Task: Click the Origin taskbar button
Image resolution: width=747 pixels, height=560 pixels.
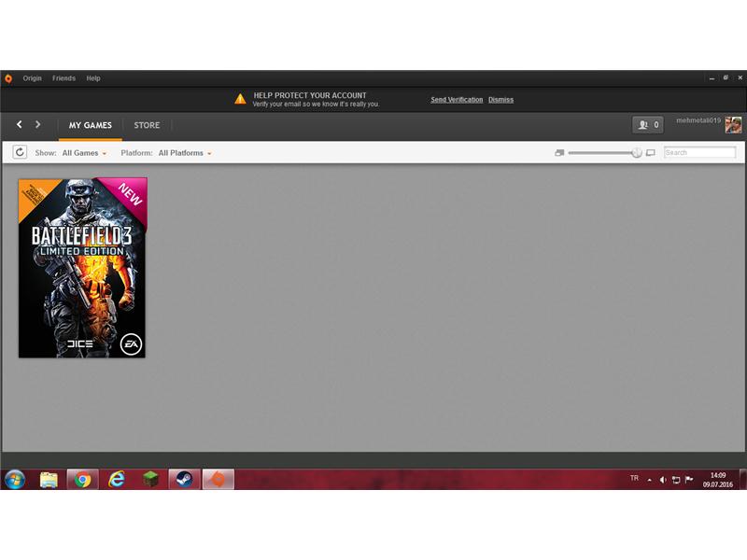Action: 218,479
